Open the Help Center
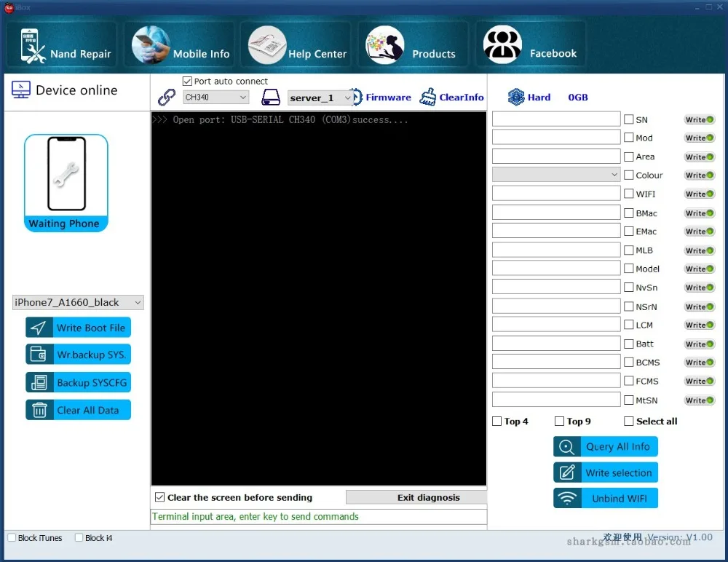Viewport: 728px width, 562px height. click(x=296, y=44)
